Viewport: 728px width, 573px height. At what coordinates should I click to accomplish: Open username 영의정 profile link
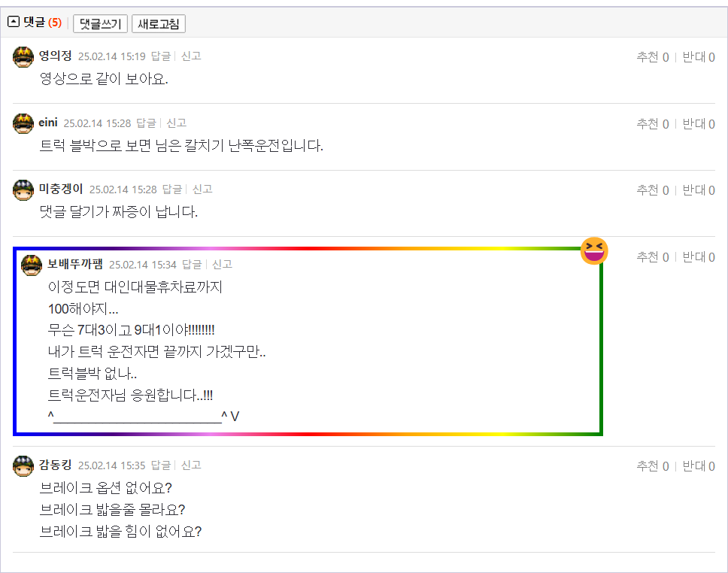(x=56, y=56)
